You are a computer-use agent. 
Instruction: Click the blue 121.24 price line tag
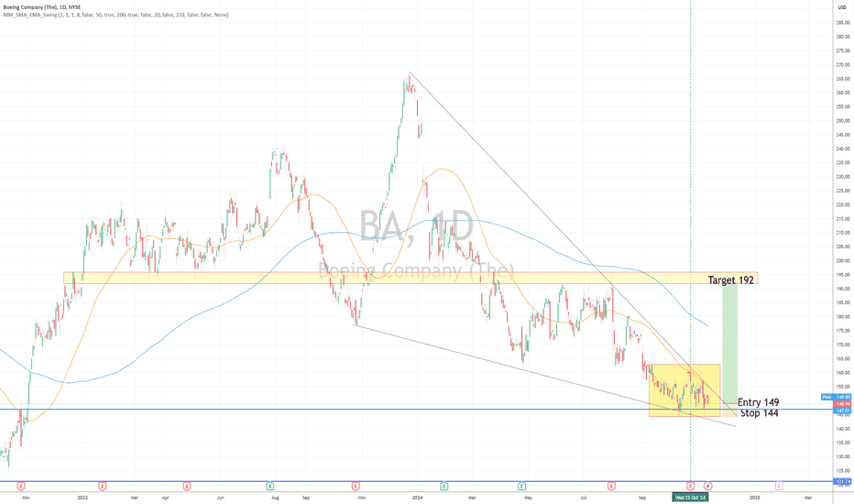pyautogui.click(x=842, y=481)
